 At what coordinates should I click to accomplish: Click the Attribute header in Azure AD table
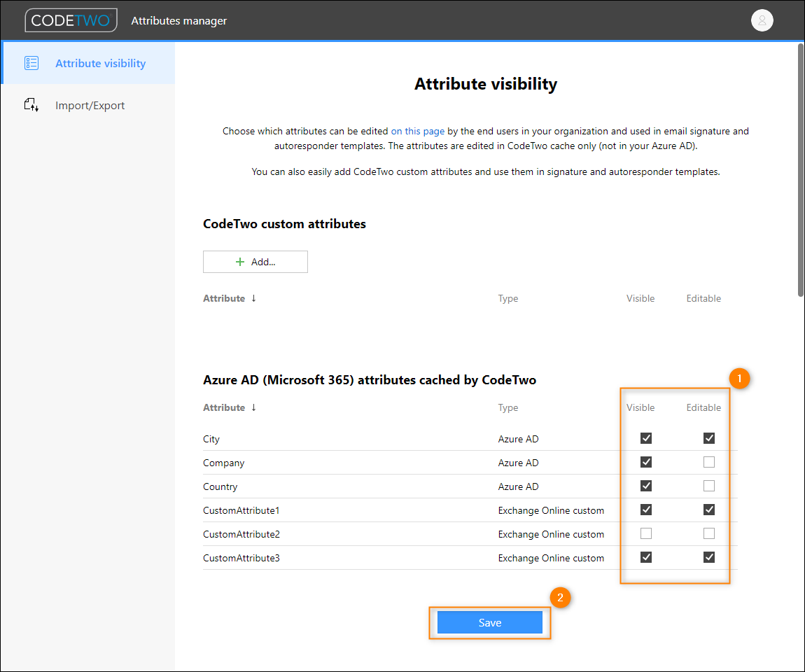(224, 407)
